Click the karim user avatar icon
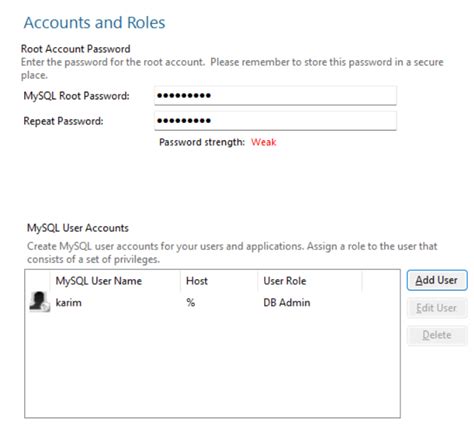Viewport: 474px width, 430px height. click(40, 302)
